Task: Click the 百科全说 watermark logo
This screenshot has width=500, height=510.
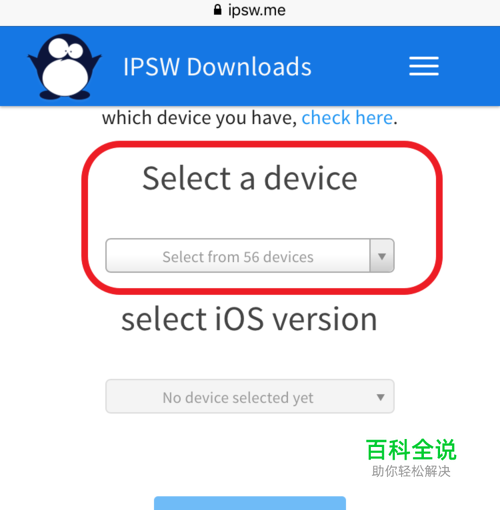Action: (x=411, y=450)
